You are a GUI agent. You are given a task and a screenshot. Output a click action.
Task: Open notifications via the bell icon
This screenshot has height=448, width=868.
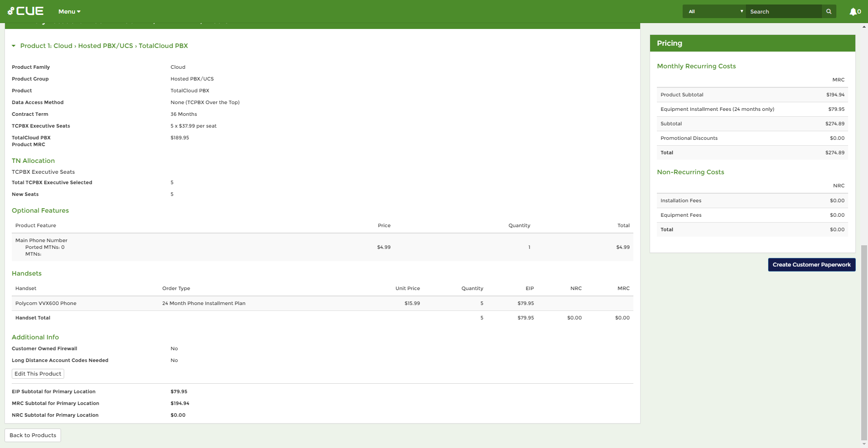pos(854,11)
